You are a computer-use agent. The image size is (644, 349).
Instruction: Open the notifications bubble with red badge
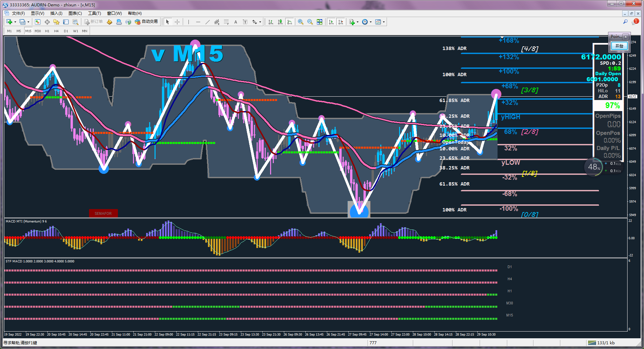click(635, 22)
